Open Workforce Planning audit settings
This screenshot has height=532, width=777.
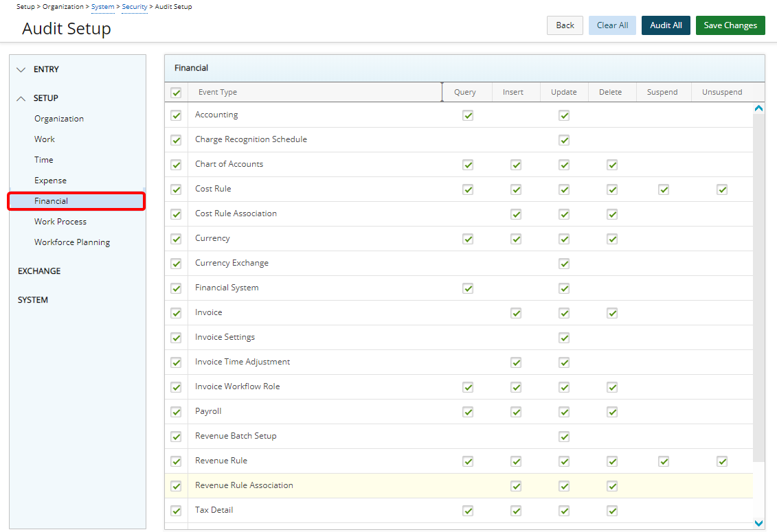tap(72, 242)
